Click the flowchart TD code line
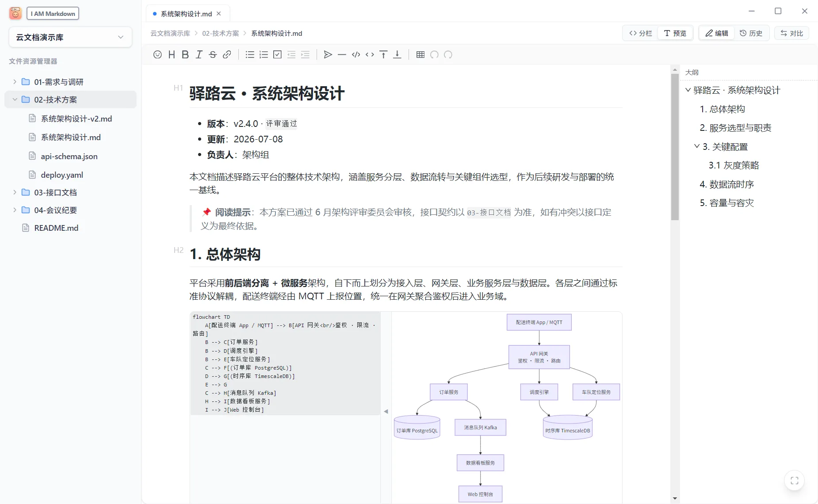 211,317
